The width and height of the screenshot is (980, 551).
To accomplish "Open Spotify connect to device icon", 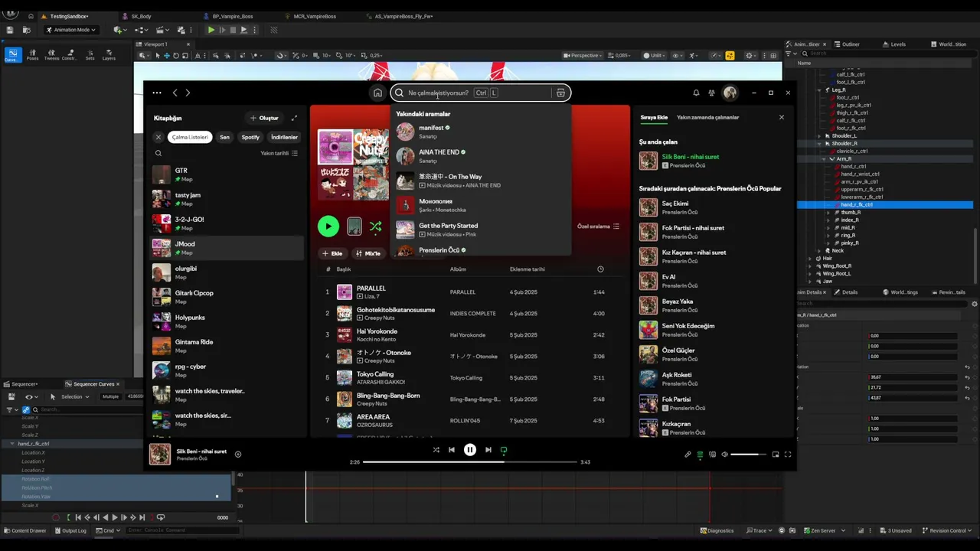I will (x=712, y=455).
